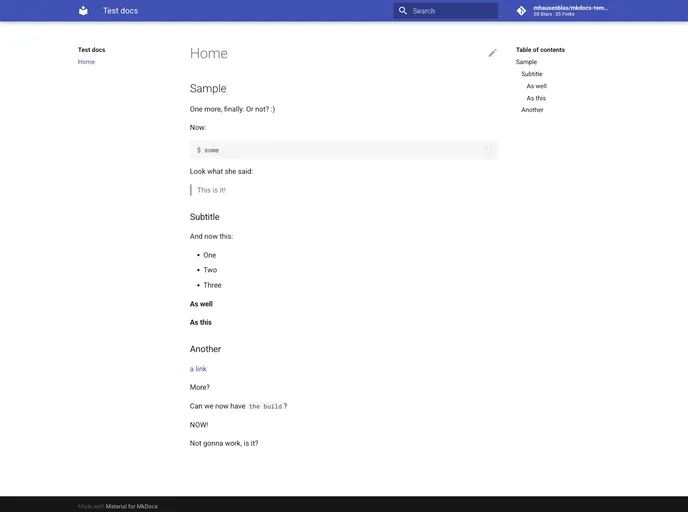
Task: Select Home in the left navigation
Action: click(x=86, y=62)
